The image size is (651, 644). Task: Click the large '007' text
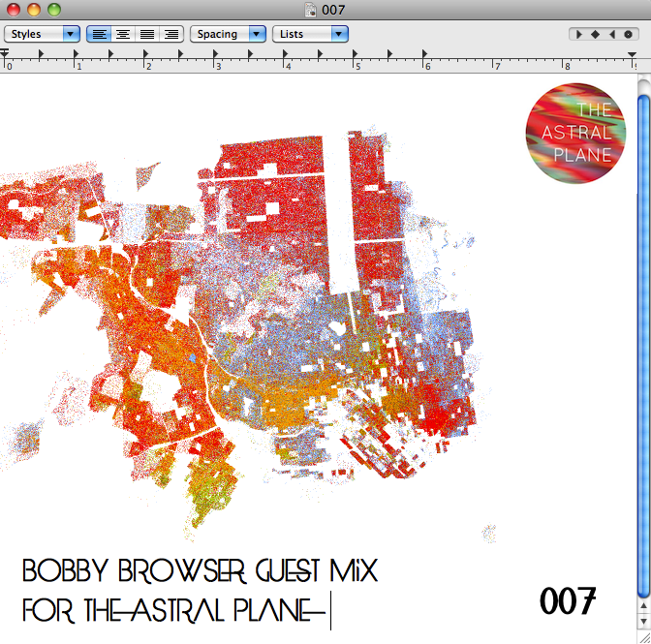coord(567,601)
